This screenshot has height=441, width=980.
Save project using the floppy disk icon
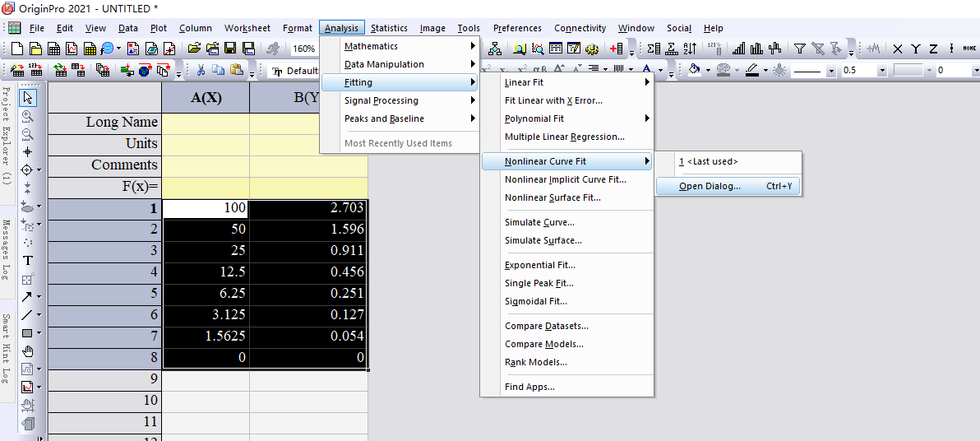(x=231, y=49)
